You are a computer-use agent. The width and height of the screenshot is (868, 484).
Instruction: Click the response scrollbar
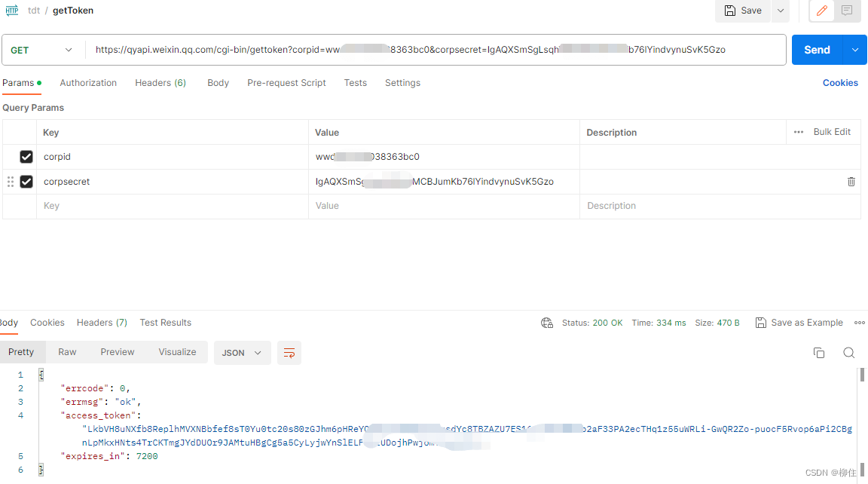coord(862,421)
